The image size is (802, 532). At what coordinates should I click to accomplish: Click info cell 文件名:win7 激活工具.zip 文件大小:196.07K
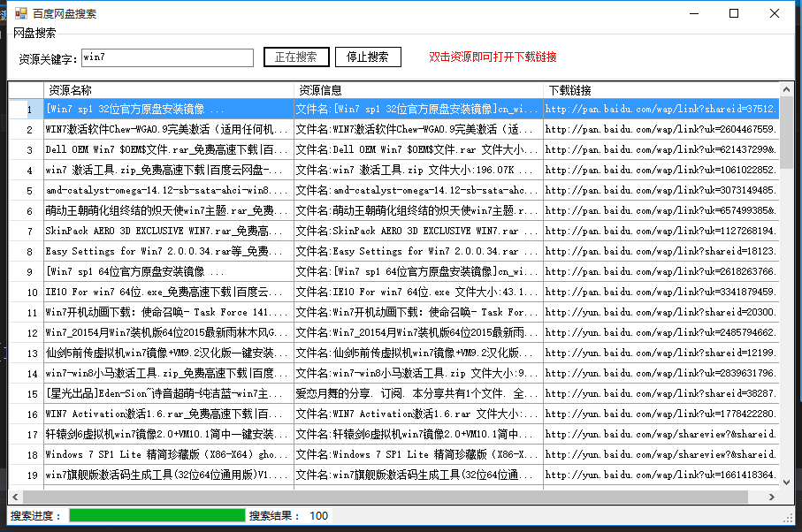click(418, 170)
